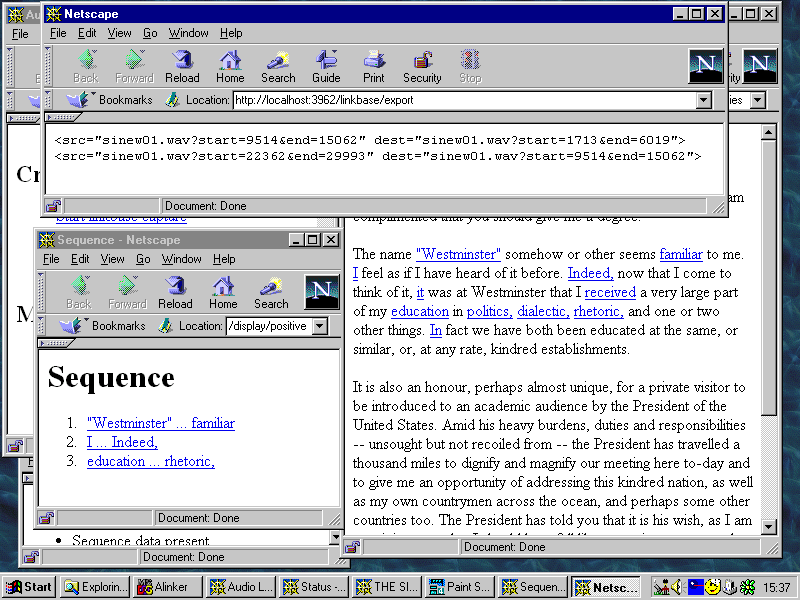This screenshot has height=600, width=800.
Task: Print the linkbase export page
Action: pos(374,66)
